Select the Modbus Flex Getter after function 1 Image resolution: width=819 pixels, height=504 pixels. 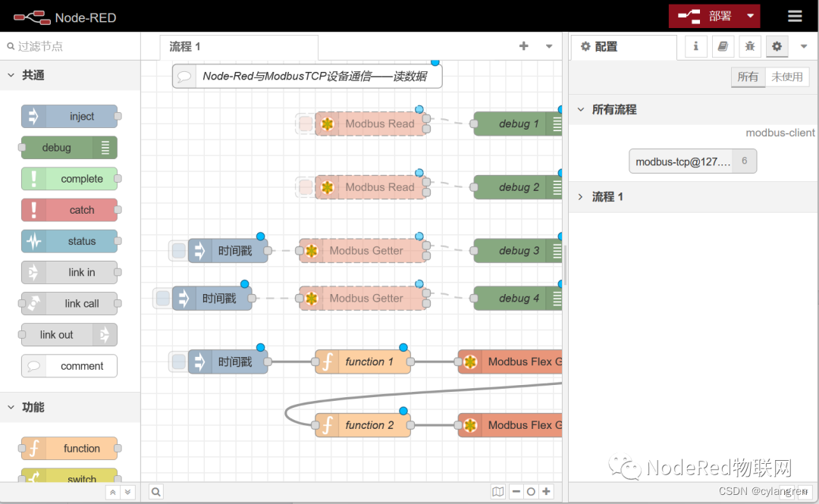pos(510,362)
